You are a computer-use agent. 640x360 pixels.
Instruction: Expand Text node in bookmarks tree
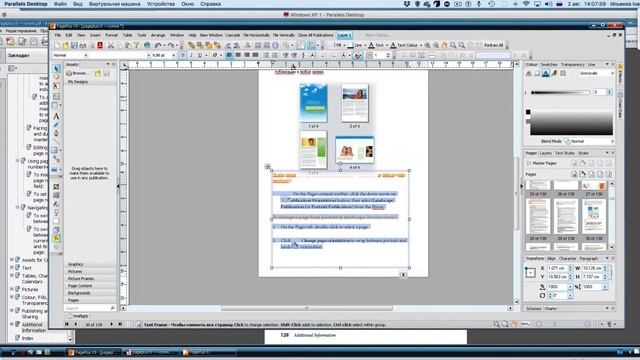coord(12,268)
